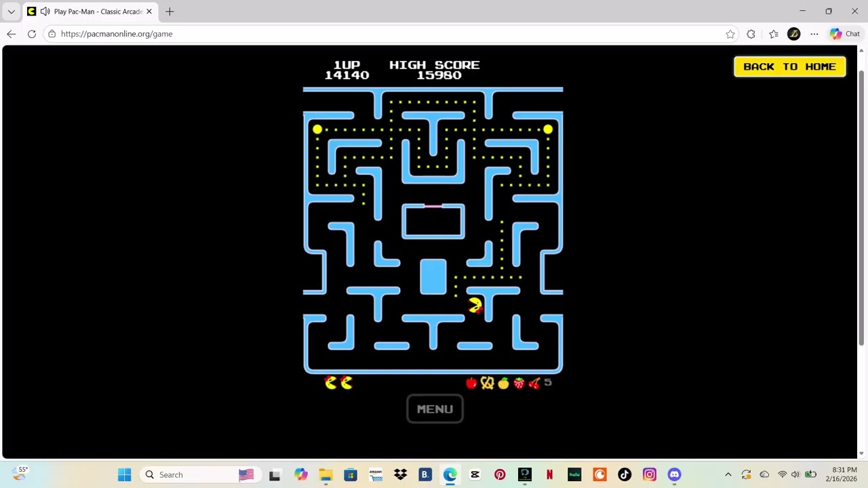Open Discord from the taskbar

point(674,474)
